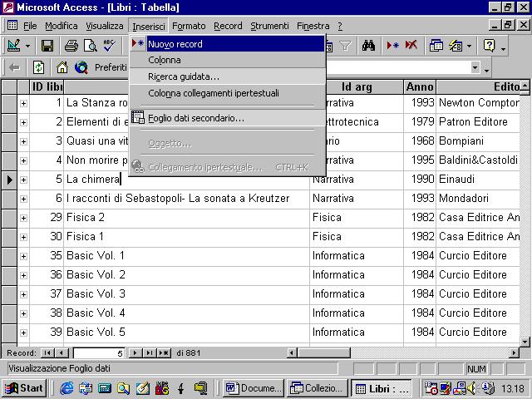Expand subdatasheet for Fisica 2 row
The height and width of the screenshot is (399, 532).
(x=23, y=218)
